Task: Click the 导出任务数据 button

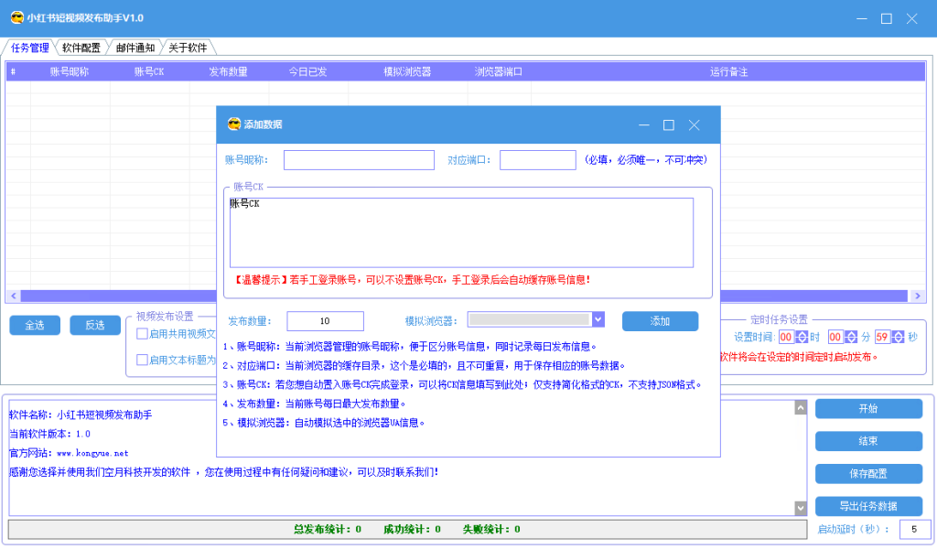Action: 868,506
